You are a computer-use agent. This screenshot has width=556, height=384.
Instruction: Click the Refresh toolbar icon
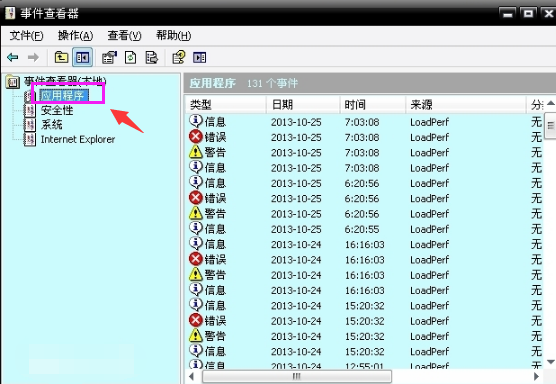click(x=130, y=57)
